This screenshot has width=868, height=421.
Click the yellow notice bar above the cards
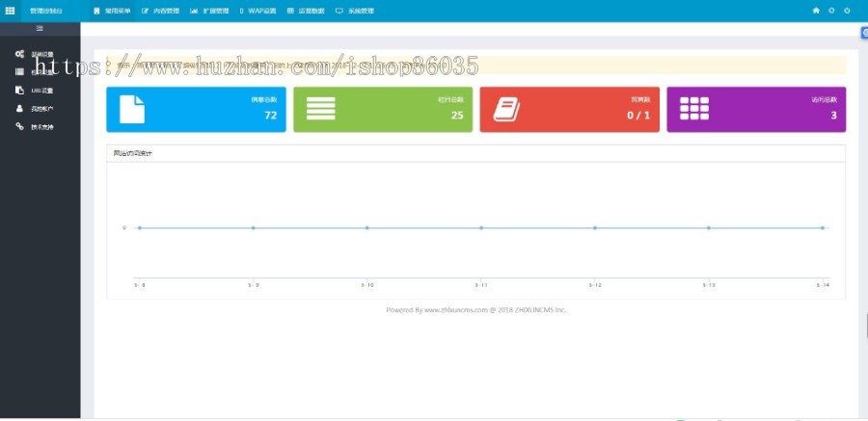[x=475, y=65]
